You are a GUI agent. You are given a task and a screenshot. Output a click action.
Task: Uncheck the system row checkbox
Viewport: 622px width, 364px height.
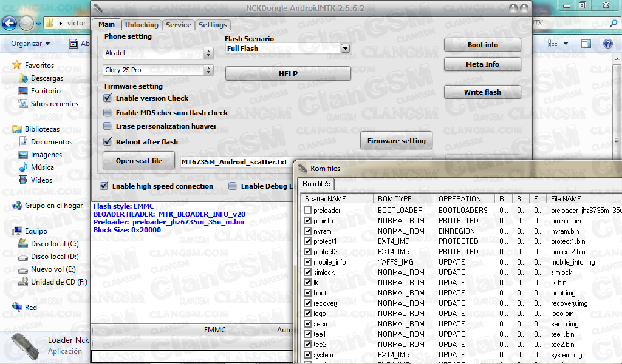pos(307,354)
